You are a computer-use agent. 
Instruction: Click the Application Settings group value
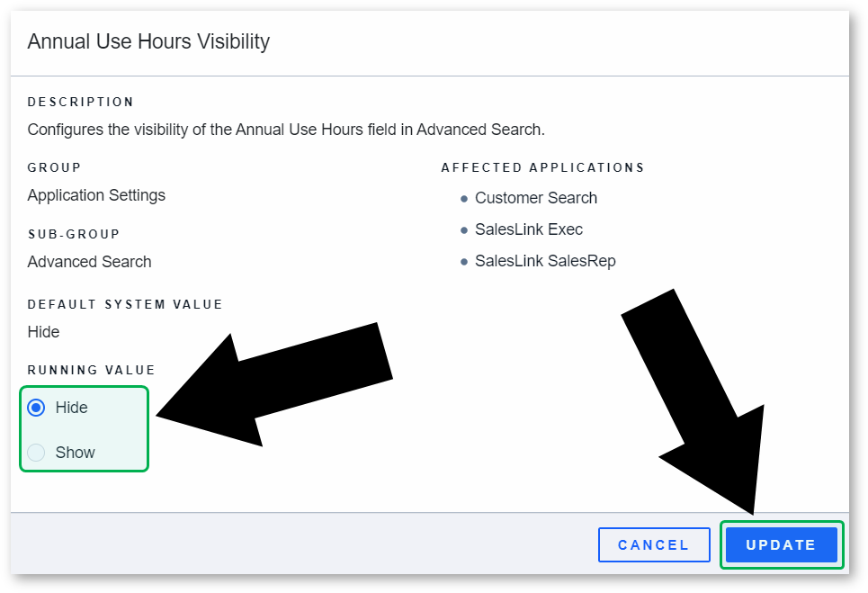pos(96,195)
